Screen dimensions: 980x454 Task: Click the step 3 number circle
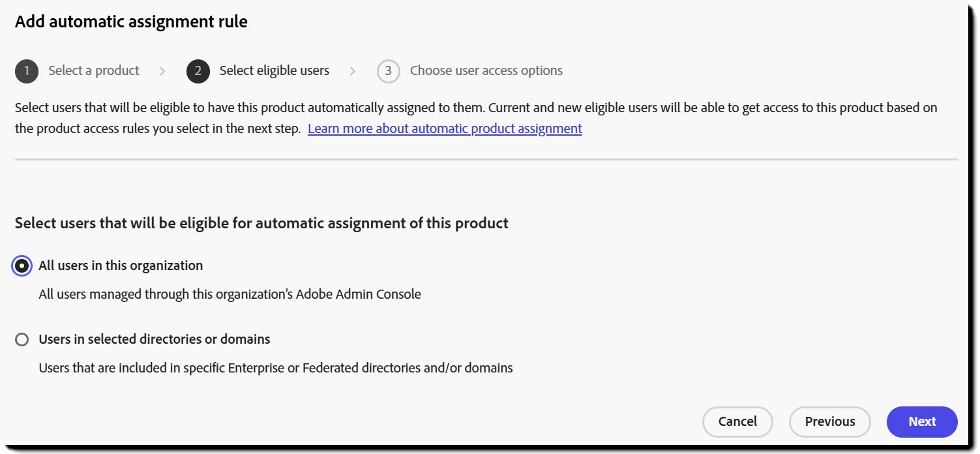click(388, 71)
